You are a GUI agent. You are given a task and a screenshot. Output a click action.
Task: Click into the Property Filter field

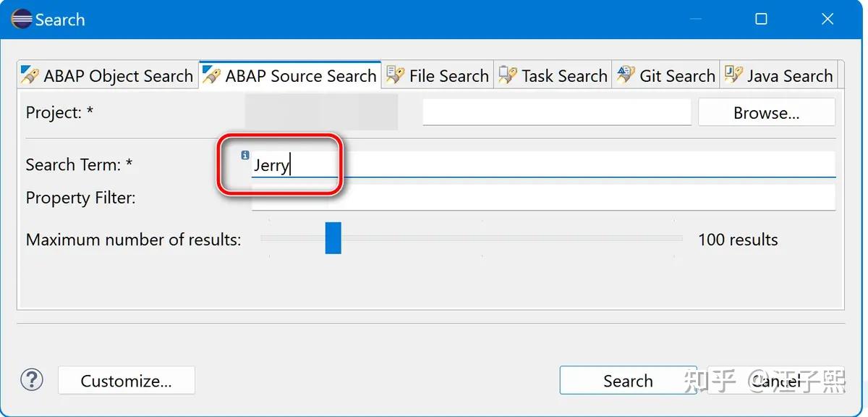point(543,197)
